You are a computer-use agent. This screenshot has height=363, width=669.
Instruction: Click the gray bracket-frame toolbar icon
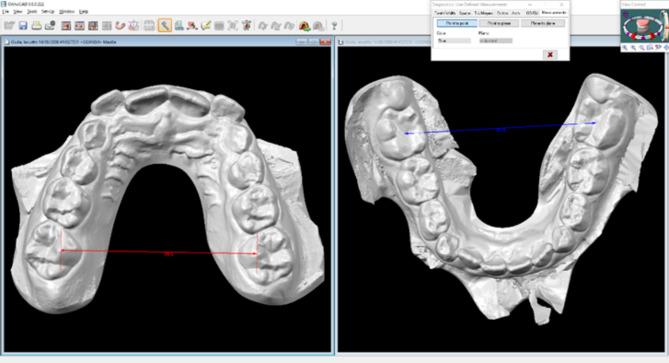coord(233,26)
